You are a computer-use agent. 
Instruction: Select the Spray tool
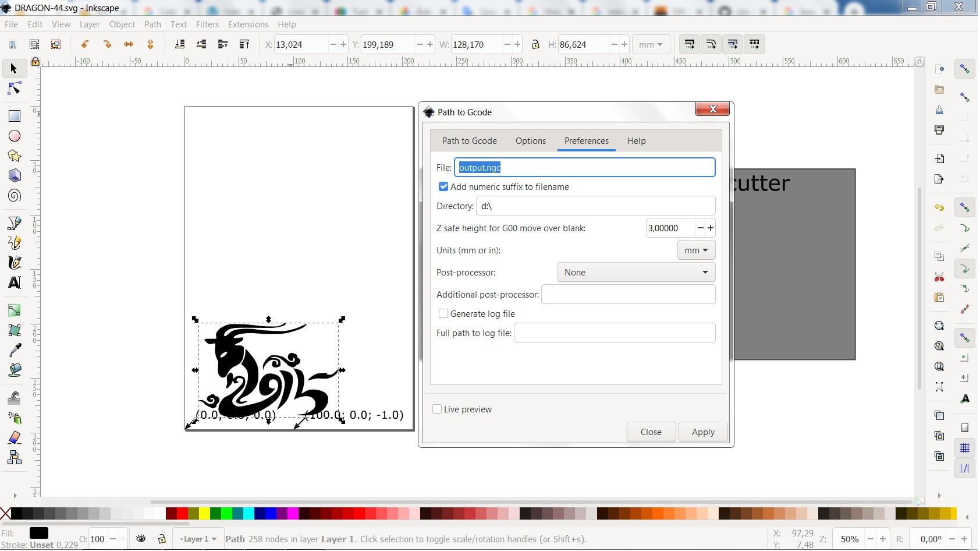coord(15,418)
